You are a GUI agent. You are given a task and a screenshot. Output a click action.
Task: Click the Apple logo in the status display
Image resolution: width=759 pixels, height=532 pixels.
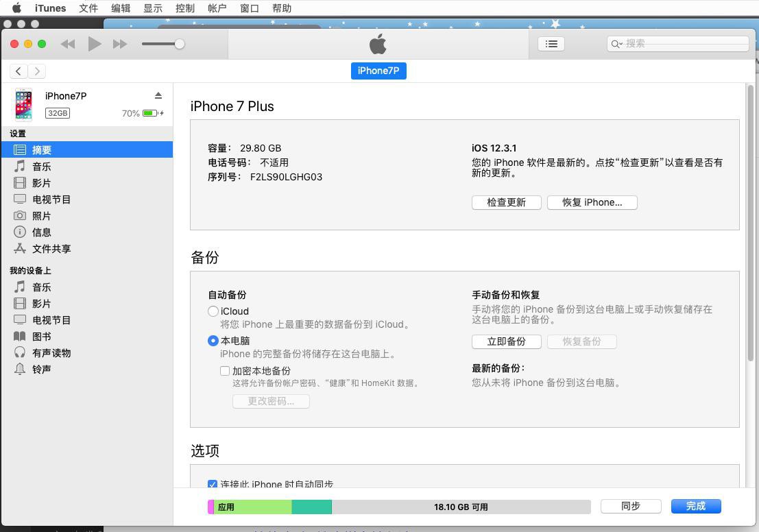coord(378,44)
